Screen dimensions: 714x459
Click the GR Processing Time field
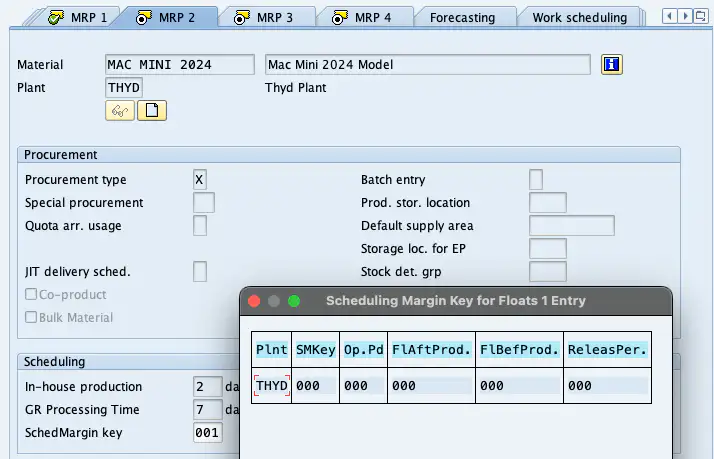(208, 409)
